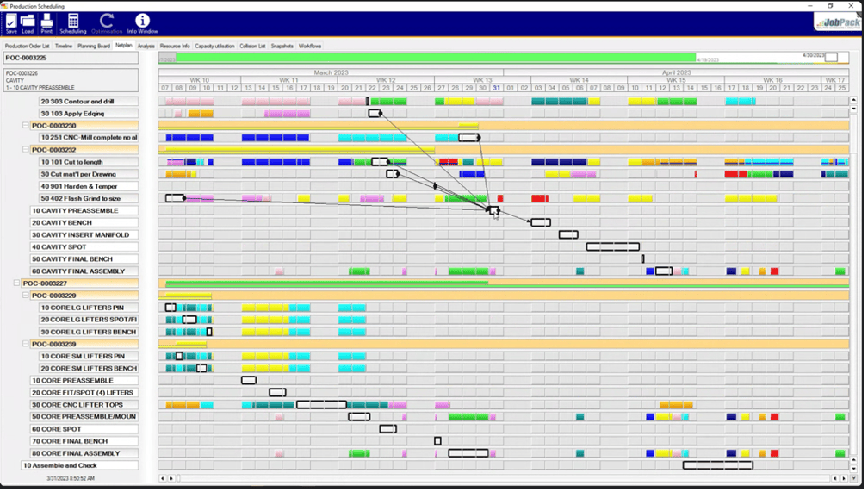
Task: Select row 80 CORE FINAL ASSEMBLY
Action: pyautogui.click(x=84, y=454)
